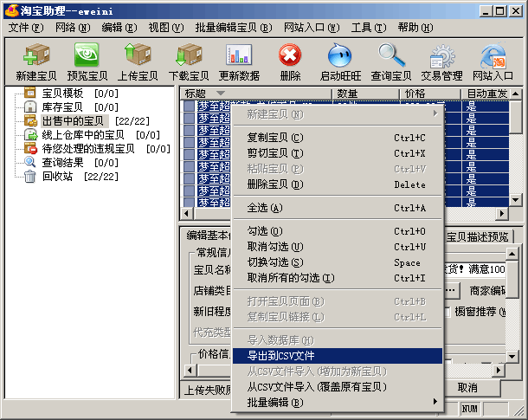The height and width of the screenshot is (420, 528).
Task: Select 出售中的宝贝 tree node
Action: (73, 121)
